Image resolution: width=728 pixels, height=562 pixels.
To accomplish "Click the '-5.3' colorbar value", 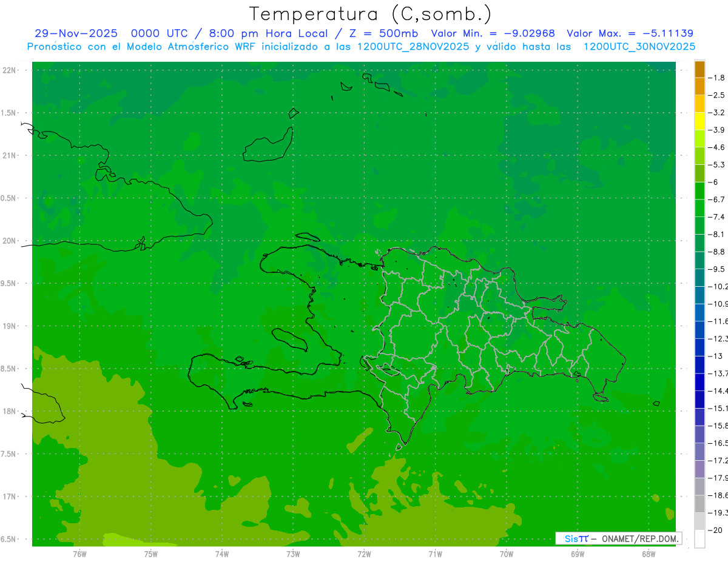I will [717, 164].
